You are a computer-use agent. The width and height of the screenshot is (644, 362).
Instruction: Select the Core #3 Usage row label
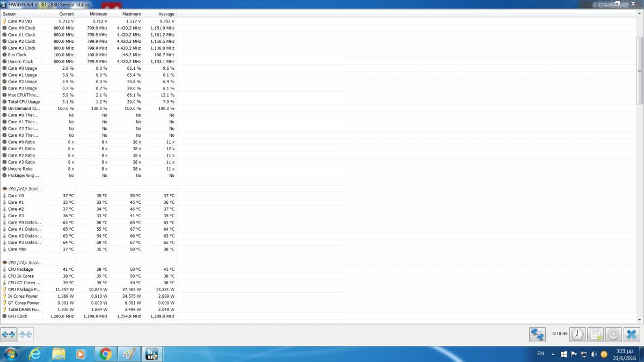click(23, 88)
